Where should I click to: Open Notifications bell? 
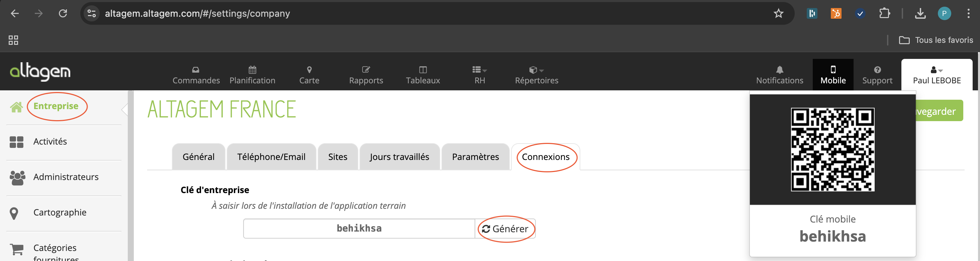click(779, 75)
